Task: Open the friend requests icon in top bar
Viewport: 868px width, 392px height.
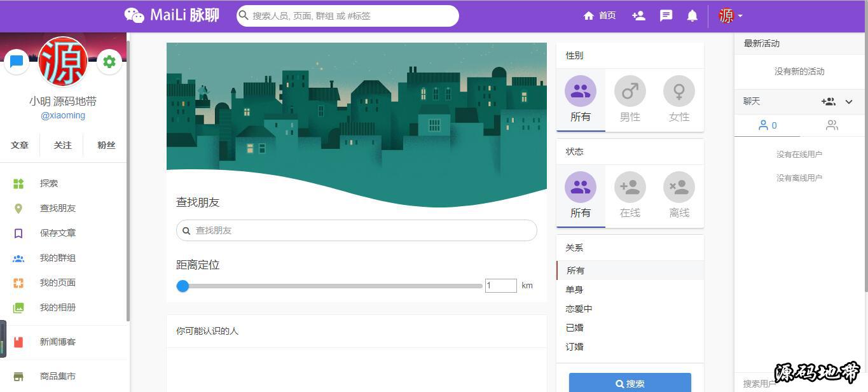Action: (638, 16)
